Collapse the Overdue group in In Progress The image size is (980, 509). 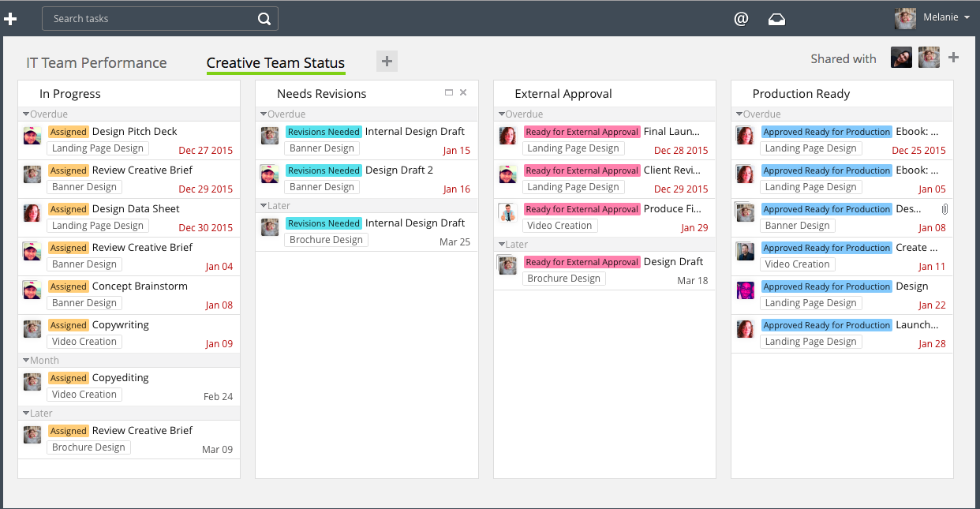tap(26, 114)
